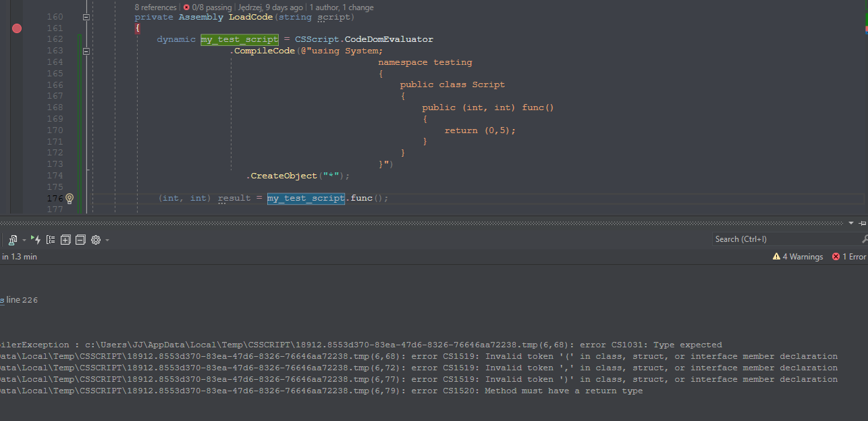The image size is (868, 421).
Task: Open the dropdown arrow next to the gear icon
Action: [106, 239]
